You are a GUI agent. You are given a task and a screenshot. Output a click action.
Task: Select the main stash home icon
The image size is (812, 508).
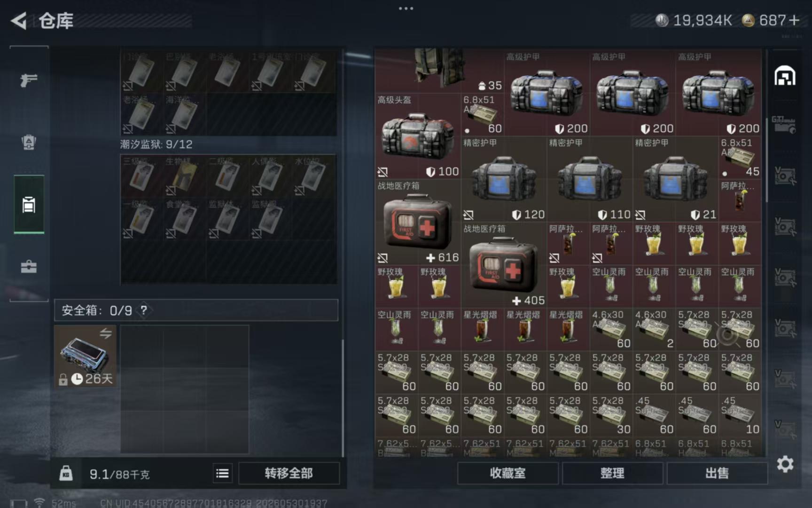click(785, 76)
